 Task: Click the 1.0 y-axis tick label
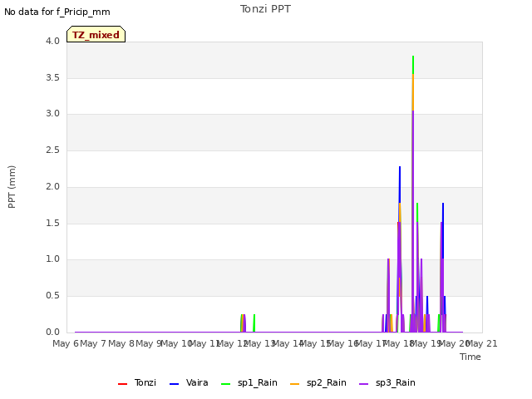pyautogui.click(x=52, y=259)
